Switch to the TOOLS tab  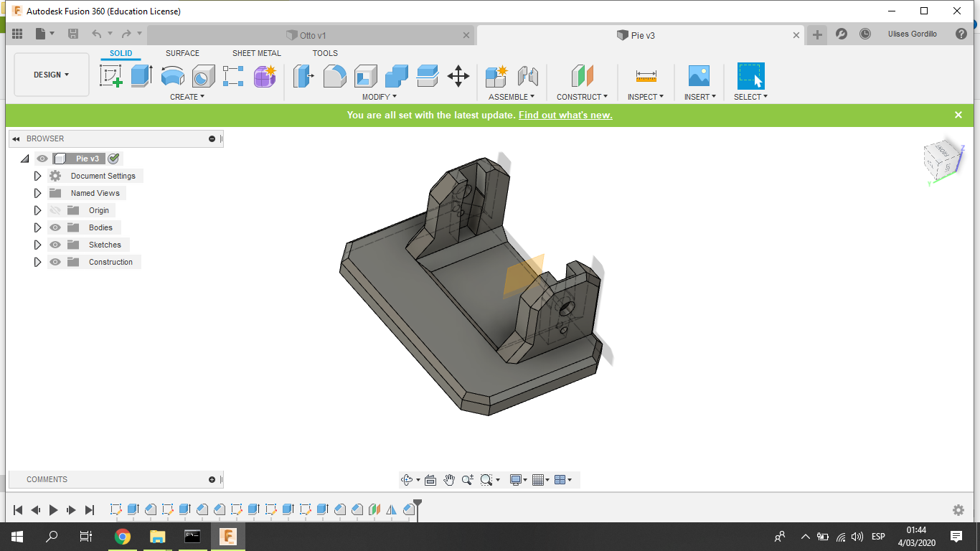pos(325,53)
